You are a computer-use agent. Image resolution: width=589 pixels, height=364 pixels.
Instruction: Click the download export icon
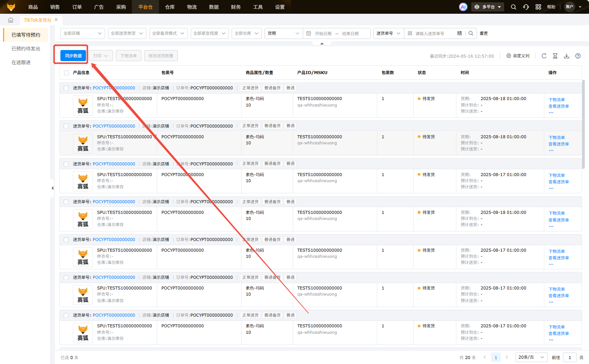click(x=566, y=56)
